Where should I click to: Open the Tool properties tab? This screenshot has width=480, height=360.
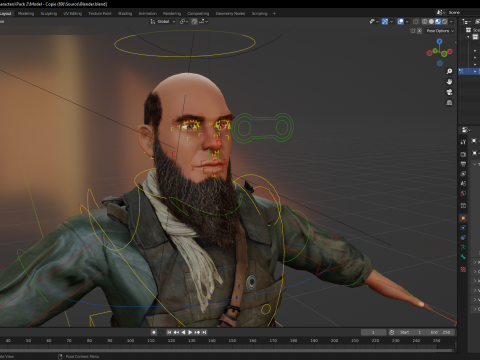point(463,142)
